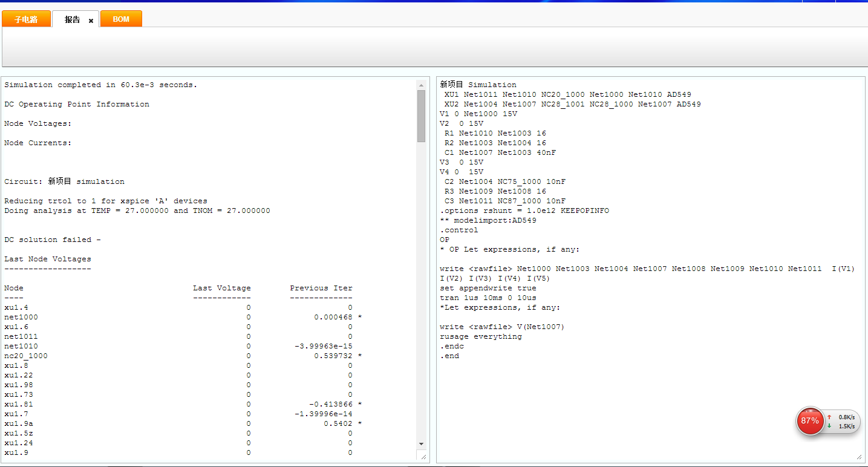Click the 'V2 0 15V' netlist line
868x467 pixels.
click(462, 123)
